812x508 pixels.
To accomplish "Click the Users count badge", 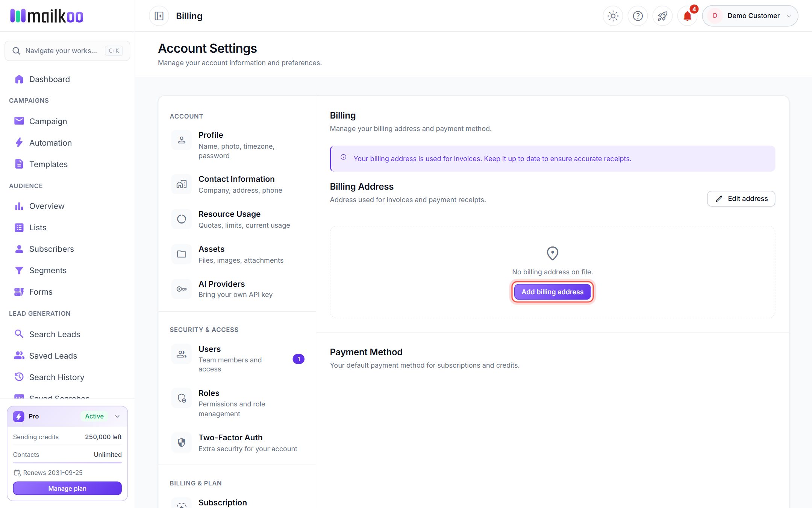I will pos(298,359).
